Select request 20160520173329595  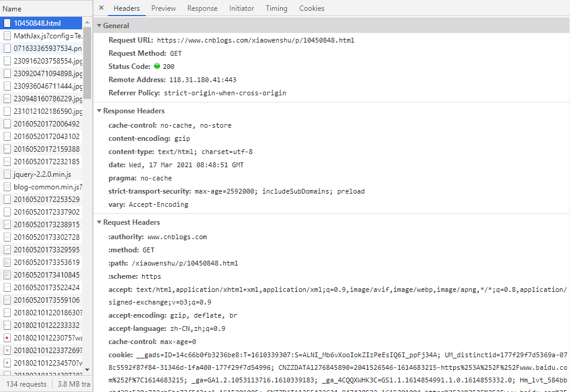pos(41,250)
